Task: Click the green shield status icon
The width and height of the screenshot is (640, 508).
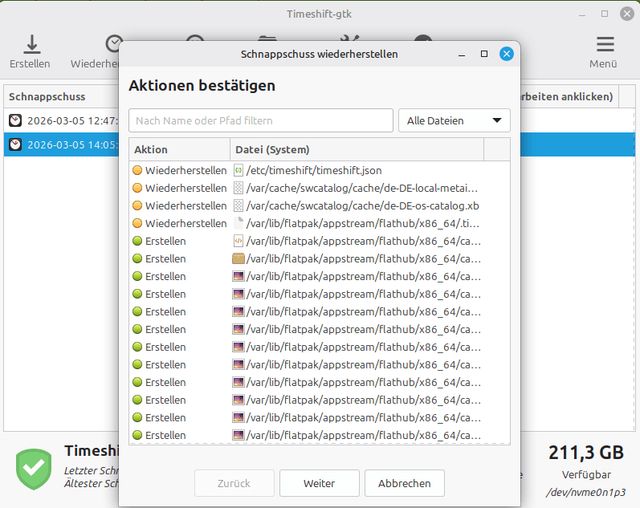Action: (34, 469)
